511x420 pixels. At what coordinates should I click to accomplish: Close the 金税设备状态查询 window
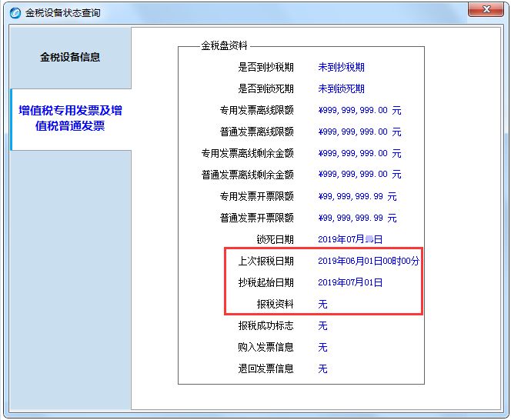click(486, 9)
